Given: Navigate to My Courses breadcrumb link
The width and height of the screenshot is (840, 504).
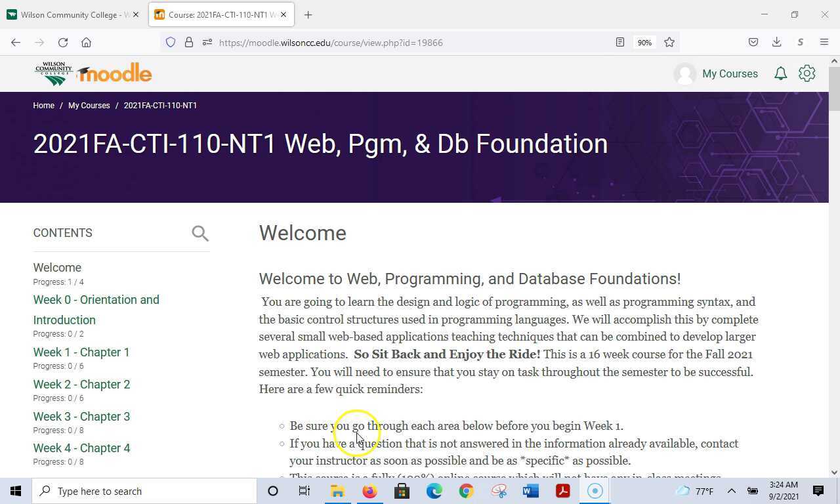Looking at the screenshot, I should (x=89, y=105).
